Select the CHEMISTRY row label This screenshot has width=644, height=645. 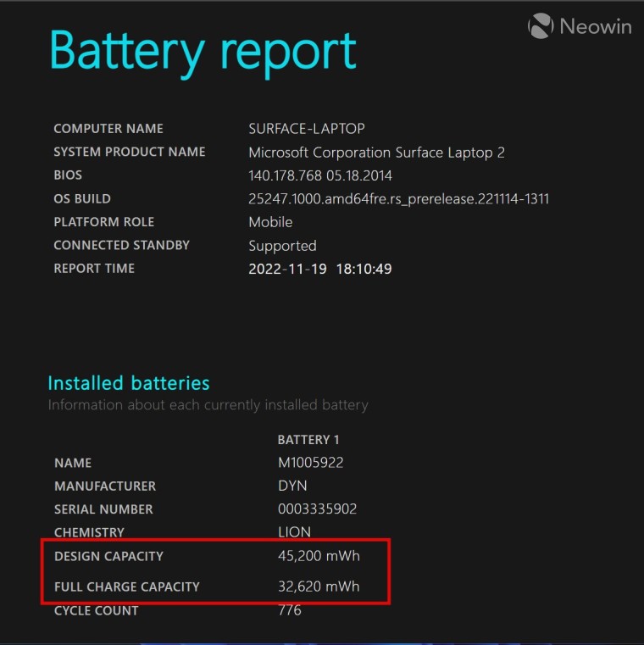tap(89, 533)
